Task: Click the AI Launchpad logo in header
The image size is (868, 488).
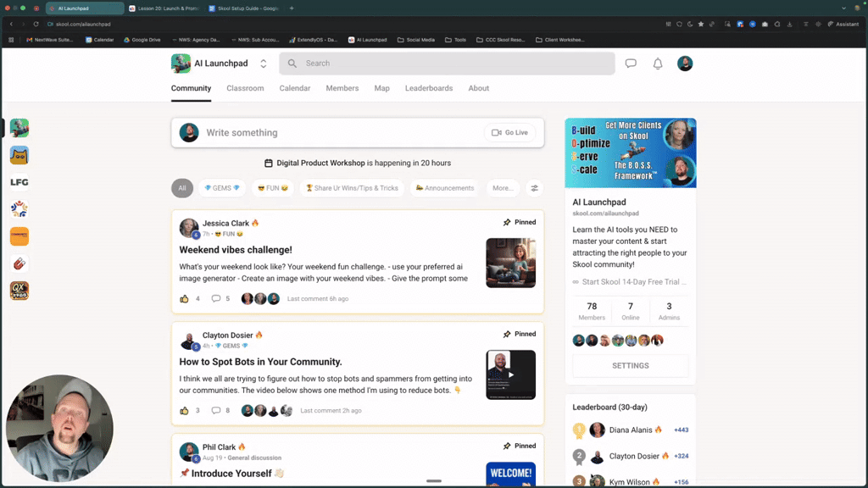Action: (x=181, y=64)
